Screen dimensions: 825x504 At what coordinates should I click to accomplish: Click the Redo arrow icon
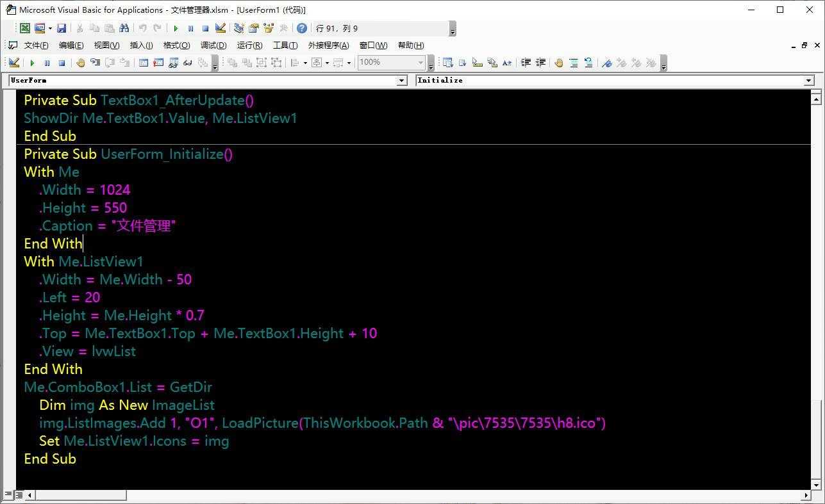pos(157,28)
